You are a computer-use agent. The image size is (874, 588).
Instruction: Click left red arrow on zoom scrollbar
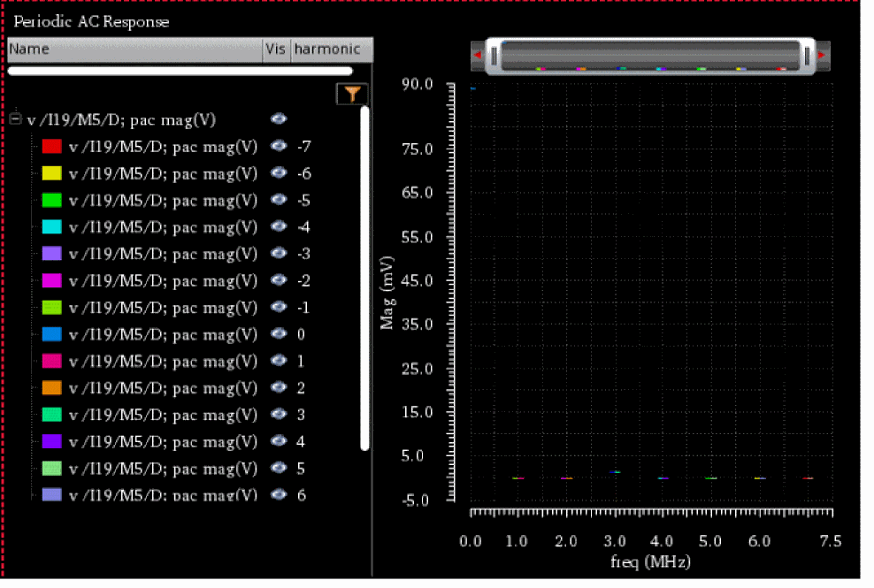click(478, 56)
